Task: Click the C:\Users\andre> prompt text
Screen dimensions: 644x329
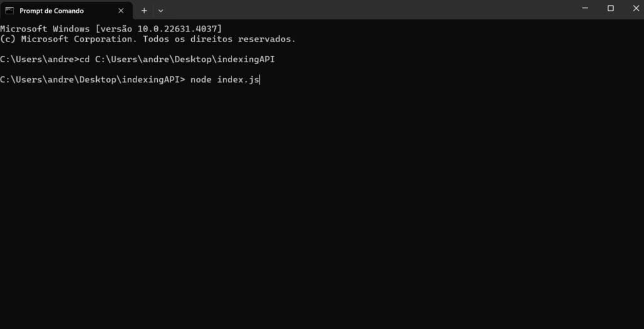Action: 40,60
